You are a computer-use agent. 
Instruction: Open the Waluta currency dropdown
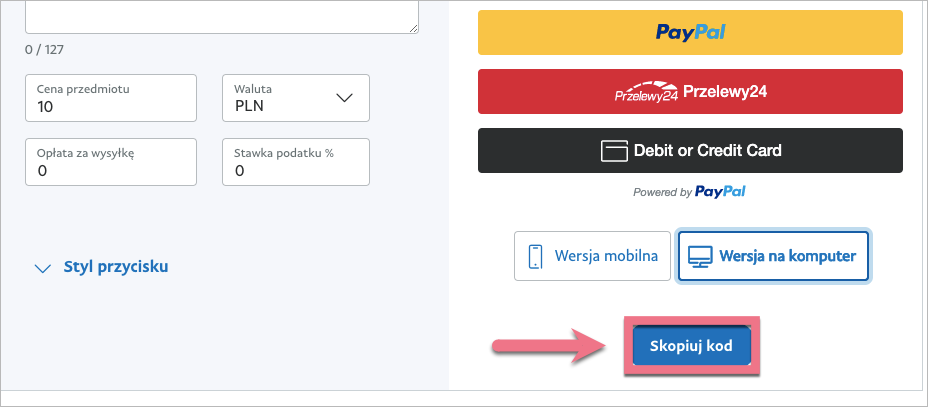[295, 97]
